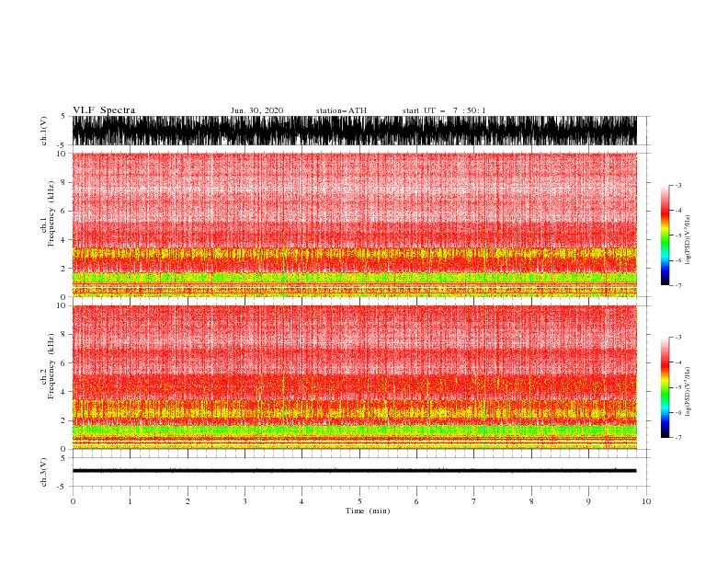
Task: Click the 'station=ATH' label
Action: (341, 110)
